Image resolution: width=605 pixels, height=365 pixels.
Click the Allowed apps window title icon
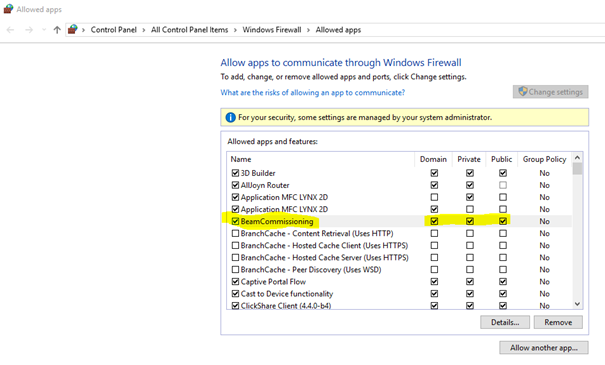(x=8, y=9)
